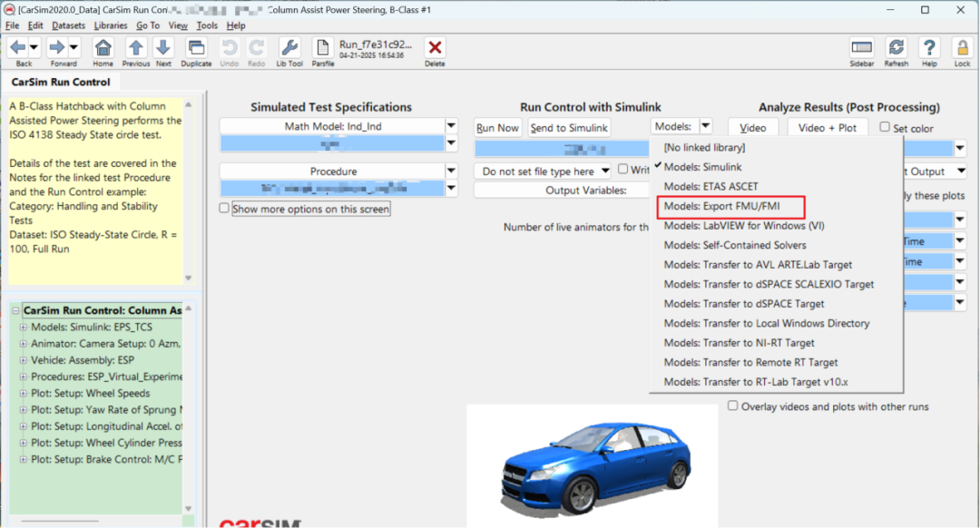Open the Lib Tool wrench icon
Viewport: 980px width, 528px height.
289,47
